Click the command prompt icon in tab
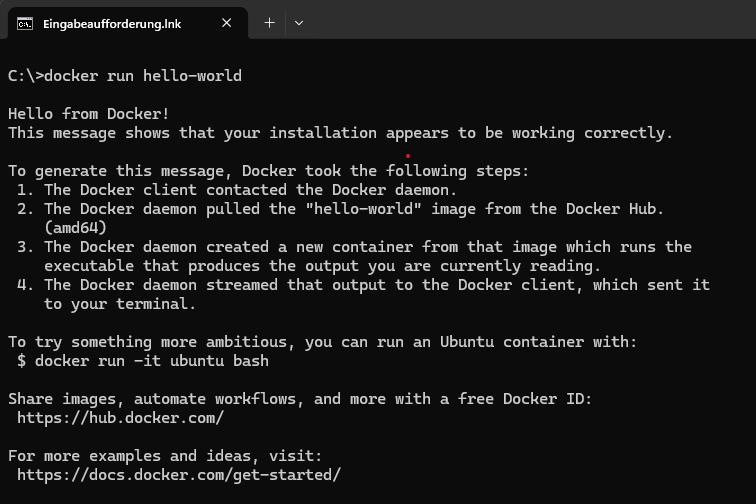 25,24
